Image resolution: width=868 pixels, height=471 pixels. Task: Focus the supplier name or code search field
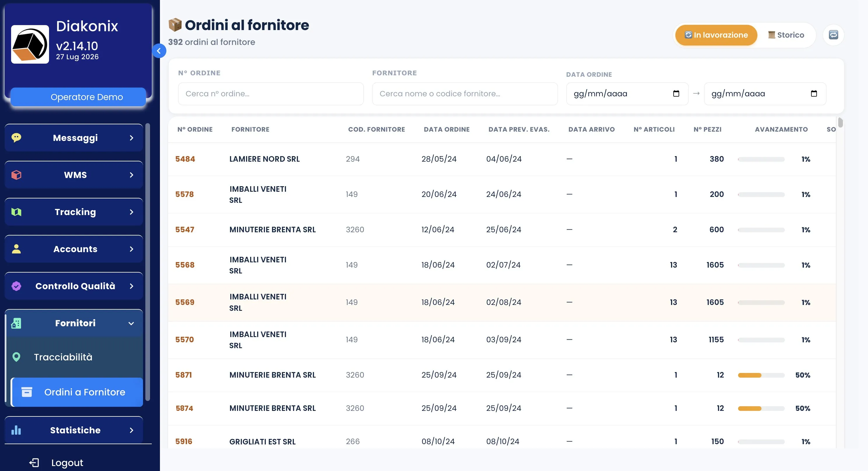coord(465,94)
